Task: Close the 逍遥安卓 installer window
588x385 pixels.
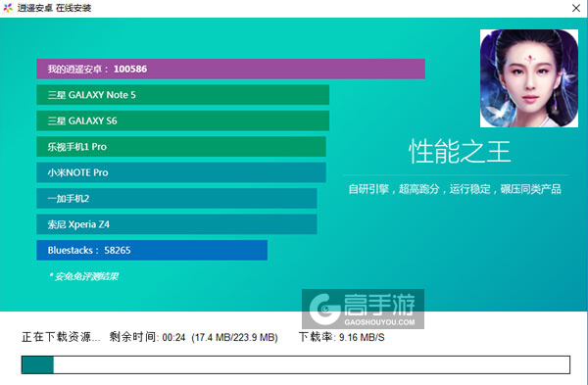Action: 576,8
